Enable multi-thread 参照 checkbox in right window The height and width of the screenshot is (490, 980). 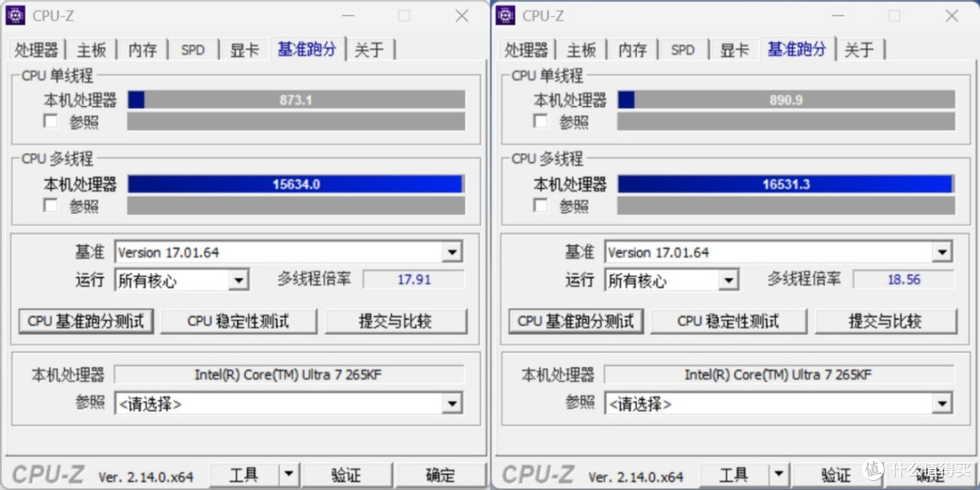[541, 205]
